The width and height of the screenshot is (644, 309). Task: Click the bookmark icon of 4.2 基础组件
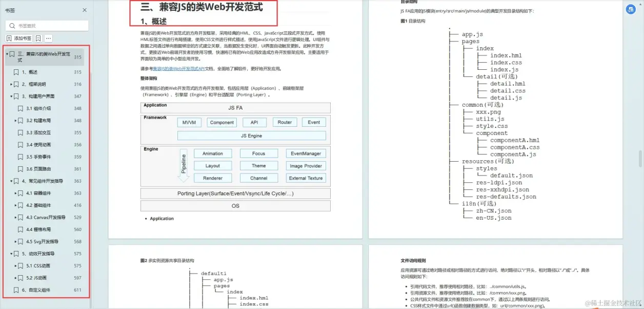pos(21,205)
